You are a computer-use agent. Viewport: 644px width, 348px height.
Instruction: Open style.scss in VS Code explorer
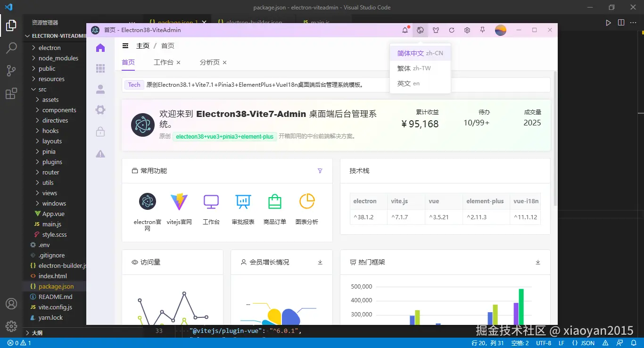click(55, 234)
